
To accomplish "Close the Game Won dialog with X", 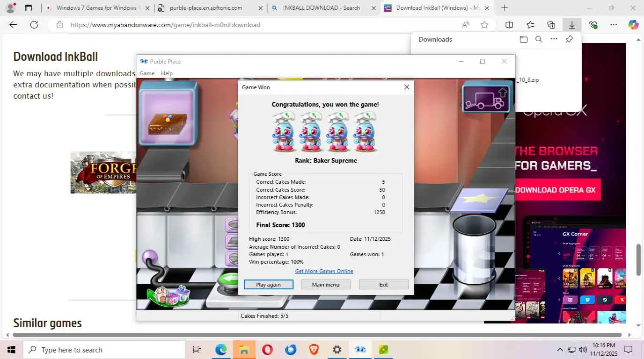I will [407, 87].
